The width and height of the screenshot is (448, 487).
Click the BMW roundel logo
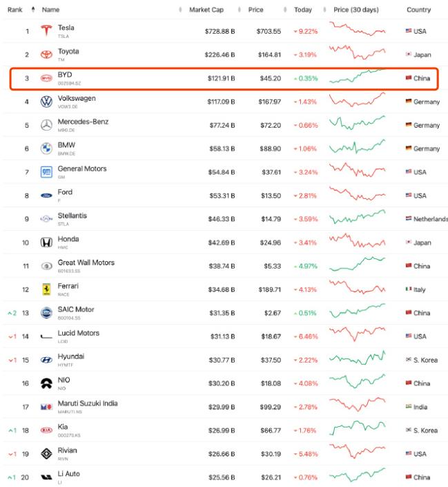pos(46,149)
